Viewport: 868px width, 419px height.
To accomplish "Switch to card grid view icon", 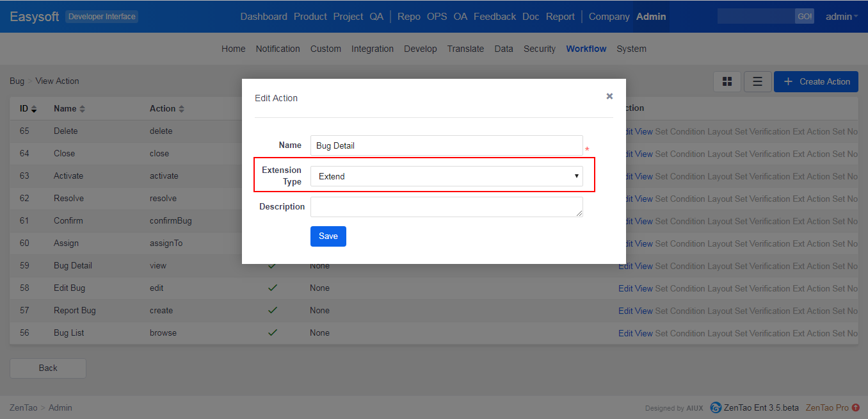I will [727, 81].
